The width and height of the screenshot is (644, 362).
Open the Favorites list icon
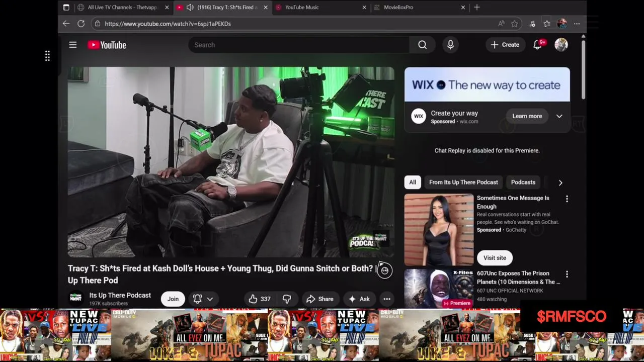pos(547,24)
